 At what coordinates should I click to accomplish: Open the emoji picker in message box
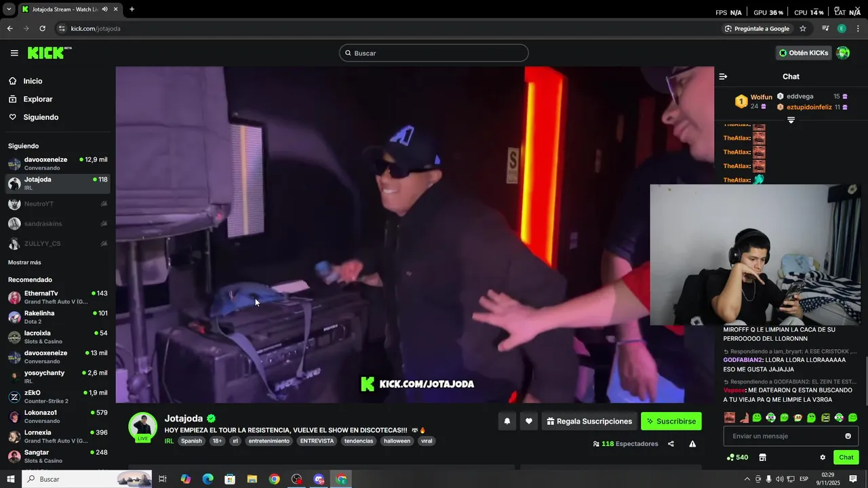click(x=848, y=436)
